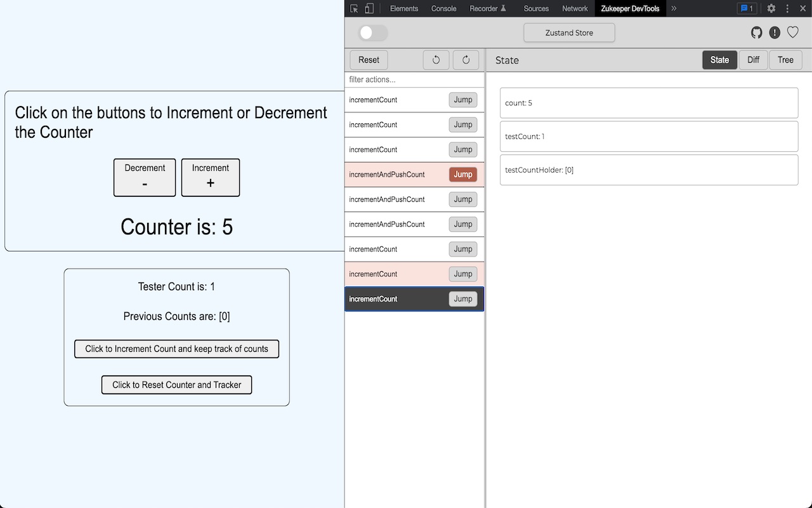Click the heart sponsor icon

tap(792, 32)
